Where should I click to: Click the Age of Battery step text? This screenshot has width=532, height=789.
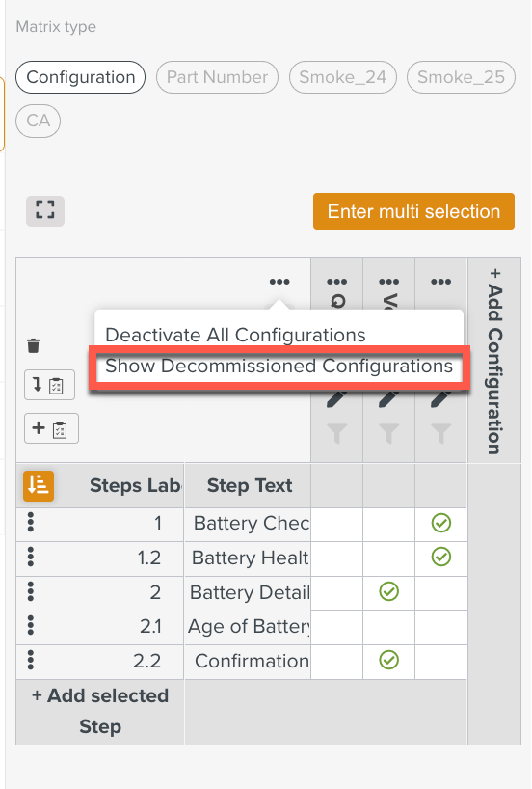pos(249,626)
